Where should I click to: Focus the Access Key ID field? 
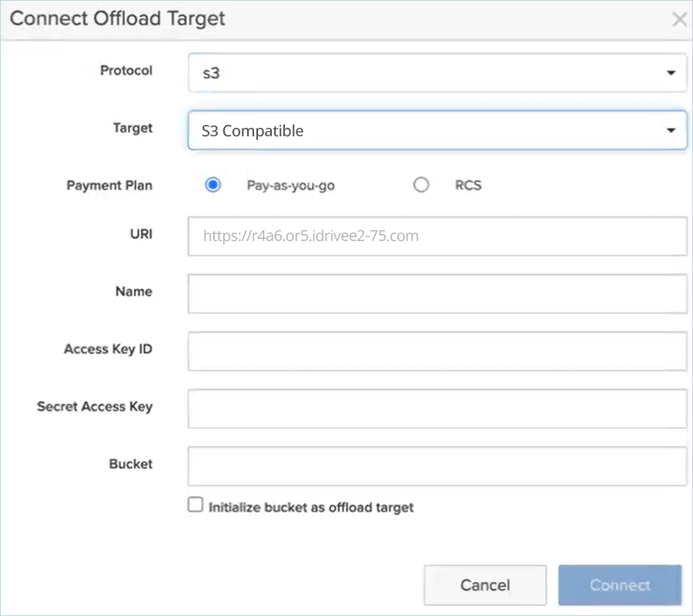click(437, 351)
